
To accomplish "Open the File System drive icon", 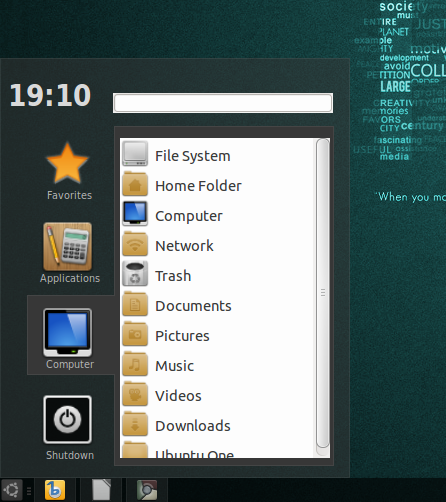I will [x=135, y=154].
